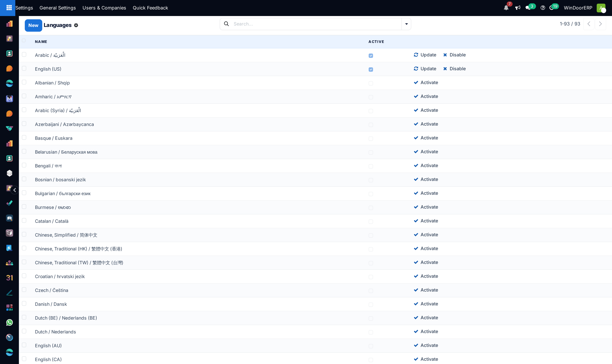
Task: Toggle Active checkbox for English (US)
Action: click(x=371, y=69)
